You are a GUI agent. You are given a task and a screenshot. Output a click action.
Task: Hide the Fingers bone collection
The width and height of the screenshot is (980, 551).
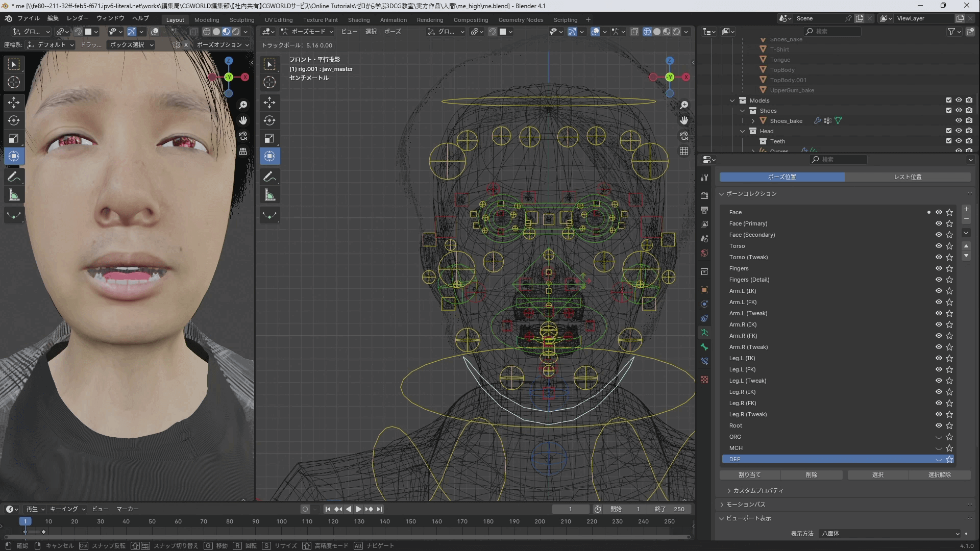[939, 268]
